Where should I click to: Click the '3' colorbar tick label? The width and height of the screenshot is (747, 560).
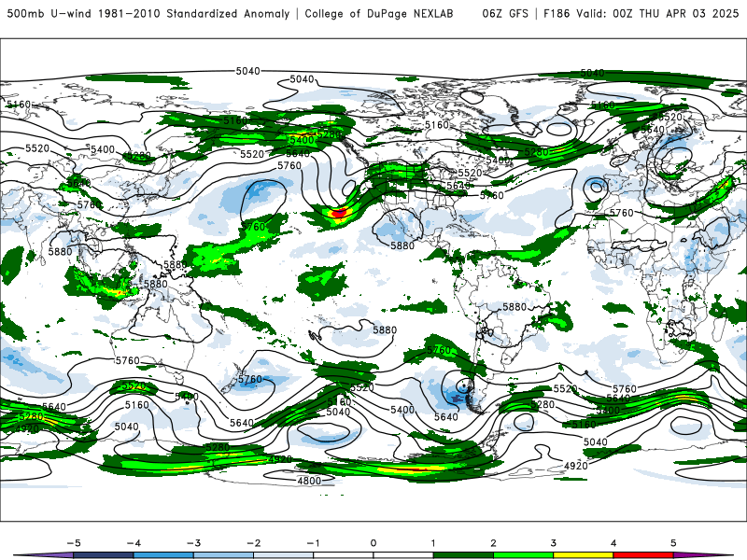tap(554, 543)
